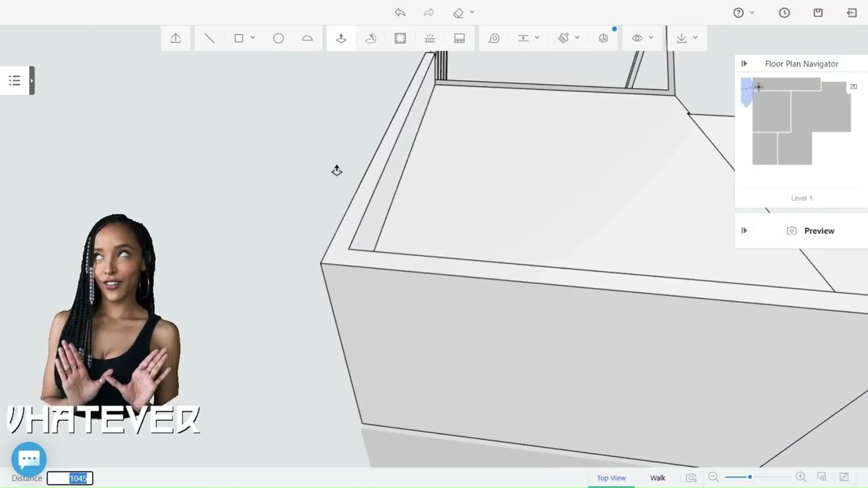Switch to the Top View tab
Screen dimensions: 868x488
click(x=611, y=478)
